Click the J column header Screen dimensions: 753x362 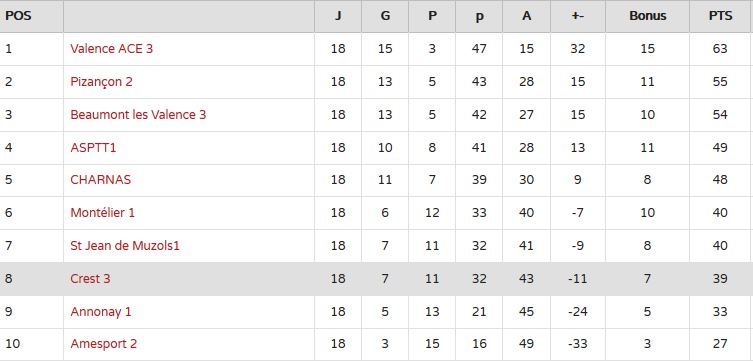click(338, 16)
